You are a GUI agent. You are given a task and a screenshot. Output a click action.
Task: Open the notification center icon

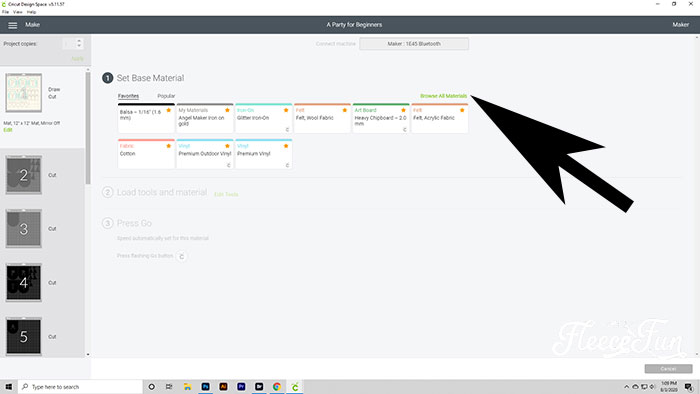tap(689, 387)
